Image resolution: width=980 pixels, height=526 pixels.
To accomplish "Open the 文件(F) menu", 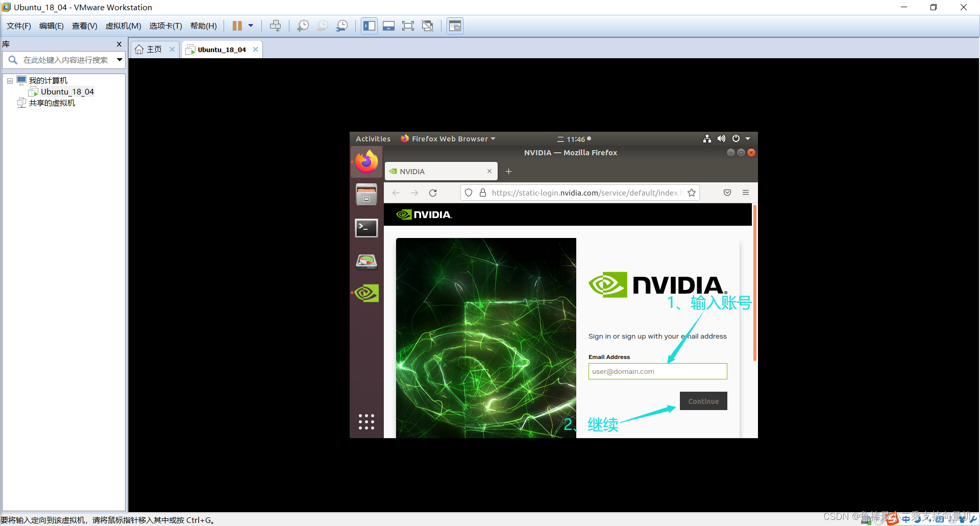I will click(x=19, y=26).
